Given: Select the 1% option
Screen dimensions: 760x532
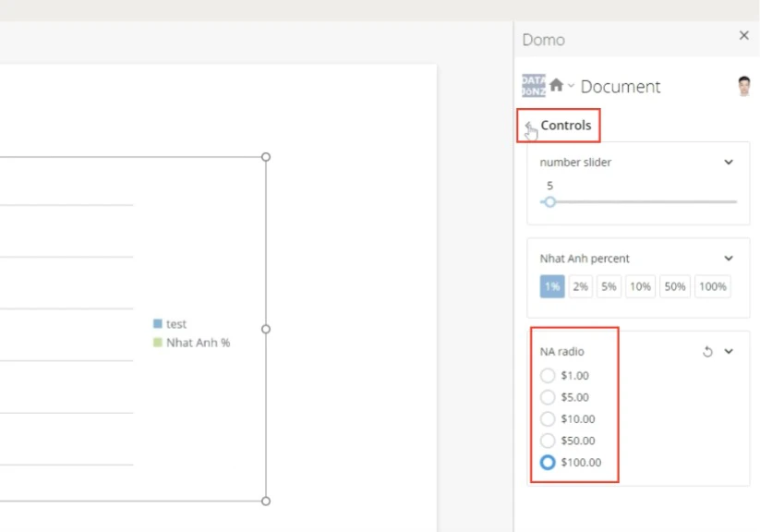Looking at the screenshot, I should coord(552,286).
